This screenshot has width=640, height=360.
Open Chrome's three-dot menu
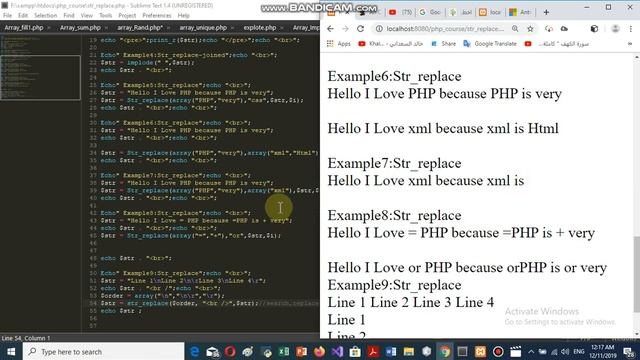pyautogui.click(x=631, y=29)
